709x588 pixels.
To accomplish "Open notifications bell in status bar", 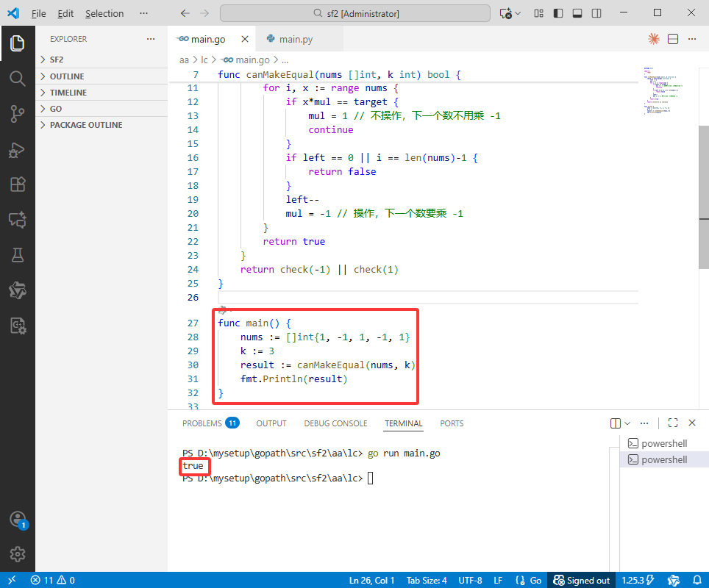I will tap(696, 580).
